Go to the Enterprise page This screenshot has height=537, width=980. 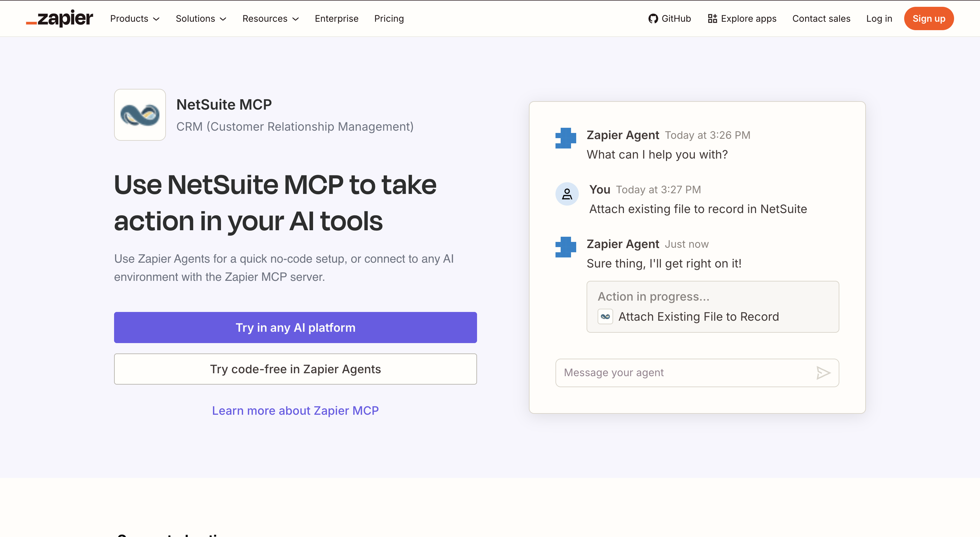pyautogui.click(x=336, y=19)
